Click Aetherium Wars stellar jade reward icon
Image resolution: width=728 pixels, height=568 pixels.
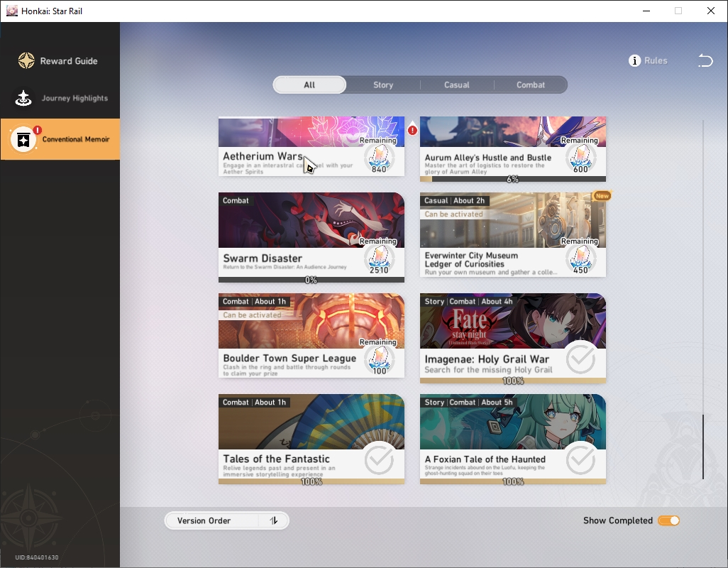(379, 158)
